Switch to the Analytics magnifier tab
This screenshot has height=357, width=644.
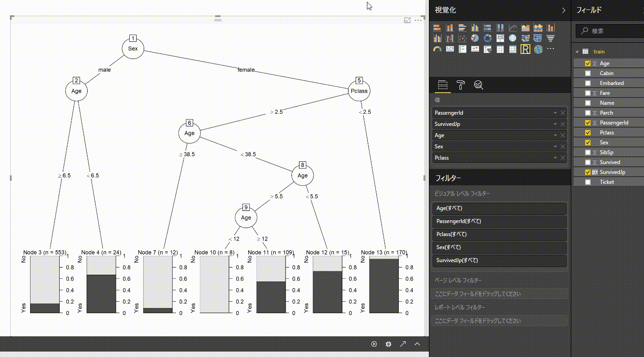(479, 85)
